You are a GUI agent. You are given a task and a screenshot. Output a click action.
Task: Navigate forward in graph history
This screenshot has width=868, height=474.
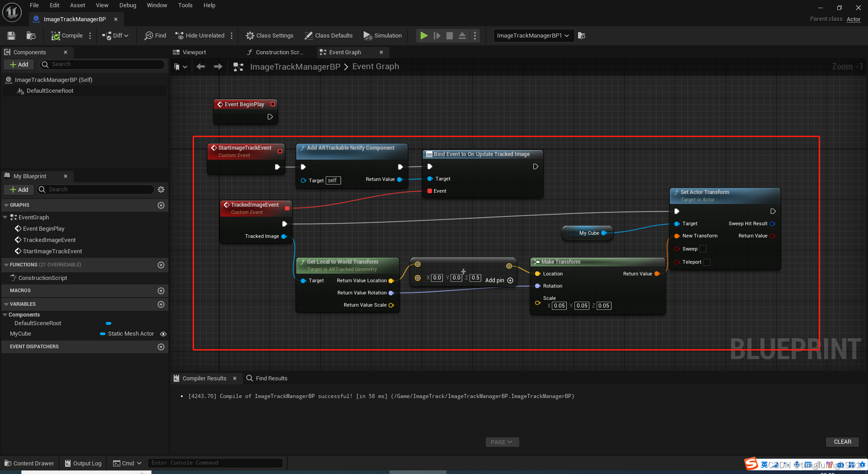pyautogui.click(x=218, y=67)
